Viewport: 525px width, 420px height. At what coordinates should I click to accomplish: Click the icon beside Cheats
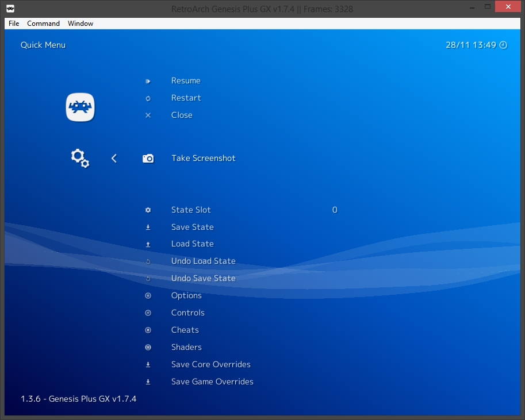[x=148, y=330]
